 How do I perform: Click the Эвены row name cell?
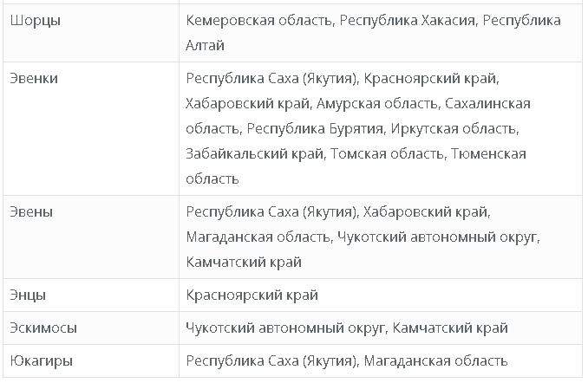tap(34, 211)
